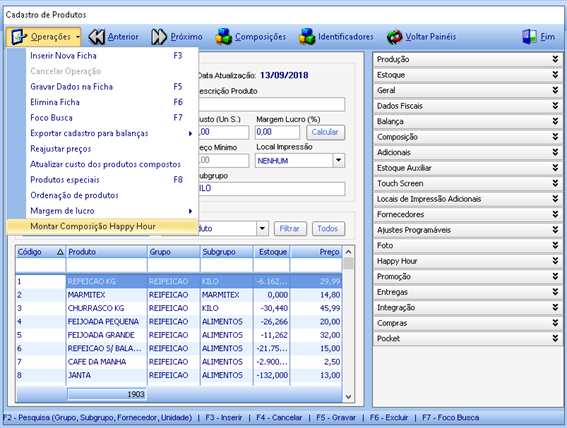Sort by the Estoque column header
The image size is (567, 428).
(x=272, y=252)
